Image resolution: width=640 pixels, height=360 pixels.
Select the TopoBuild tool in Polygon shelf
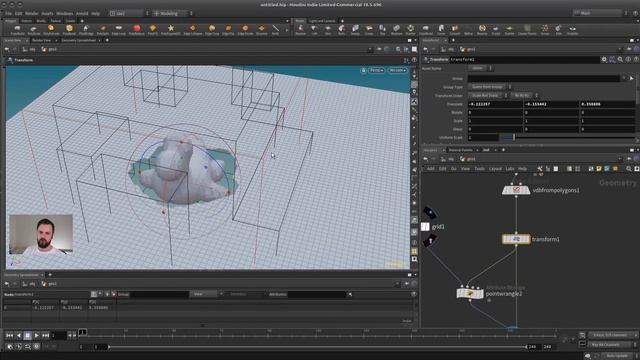(x=18, y=30)
